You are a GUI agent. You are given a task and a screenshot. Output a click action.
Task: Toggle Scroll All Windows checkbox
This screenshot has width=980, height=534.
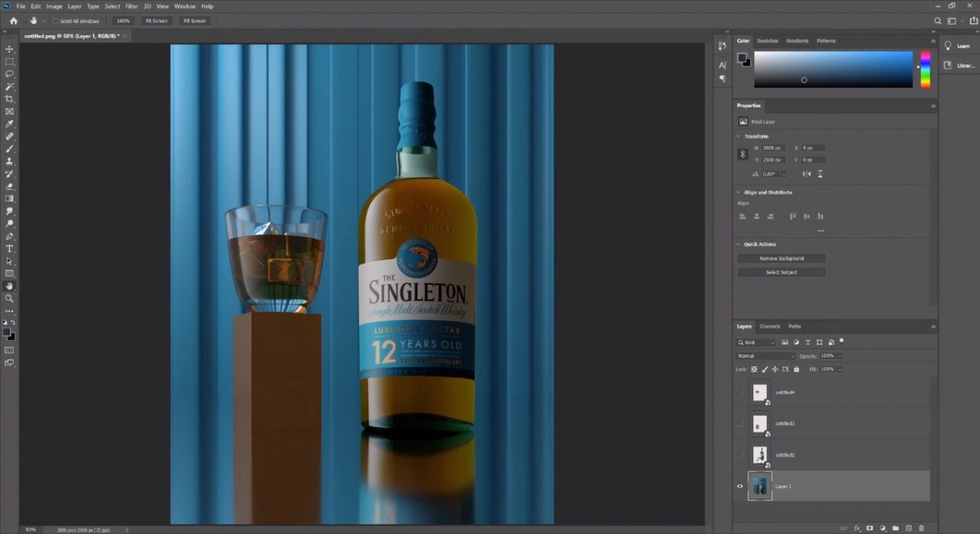point(56,21)
